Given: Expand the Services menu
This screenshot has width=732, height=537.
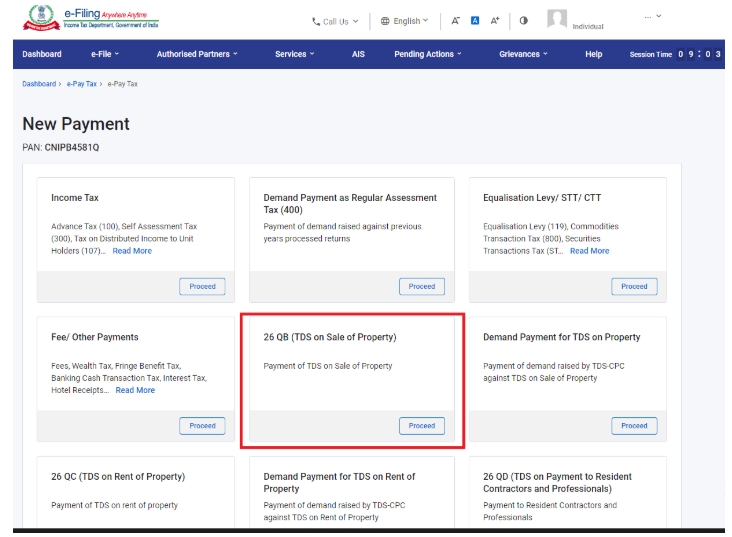Looking at the screenshot, I should pyautogui.click(x=295, y=54).
